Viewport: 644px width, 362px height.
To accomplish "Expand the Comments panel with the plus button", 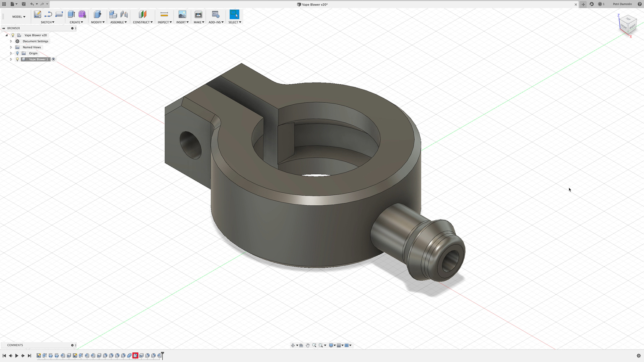I will 72,345.
